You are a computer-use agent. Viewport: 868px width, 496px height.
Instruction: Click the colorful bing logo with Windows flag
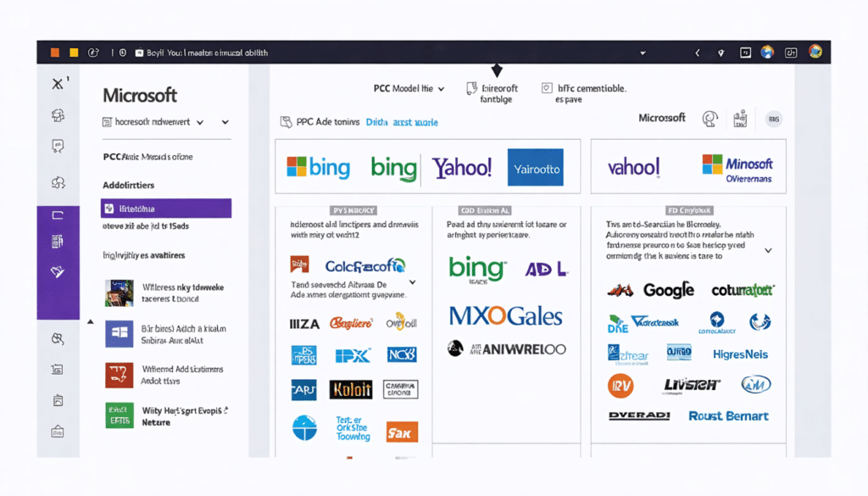319,167
